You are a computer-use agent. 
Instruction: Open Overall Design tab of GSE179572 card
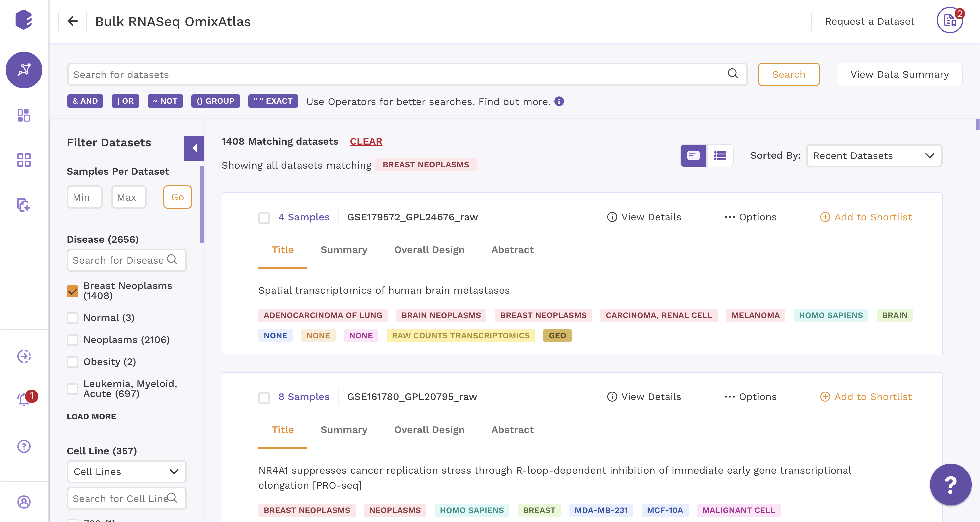pyautogui.click(x=429, y=250)
